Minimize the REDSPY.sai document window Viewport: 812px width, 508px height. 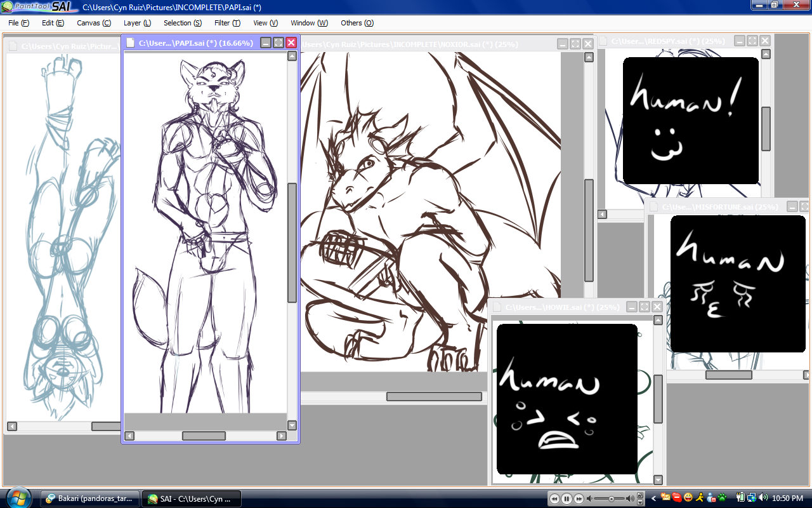pyautogui.click(x=740, y=41)
